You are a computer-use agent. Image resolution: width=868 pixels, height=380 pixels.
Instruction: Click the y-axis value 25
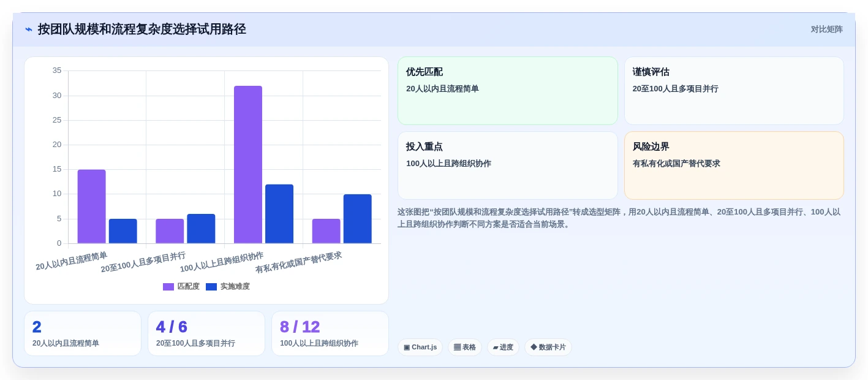(57, 120)
